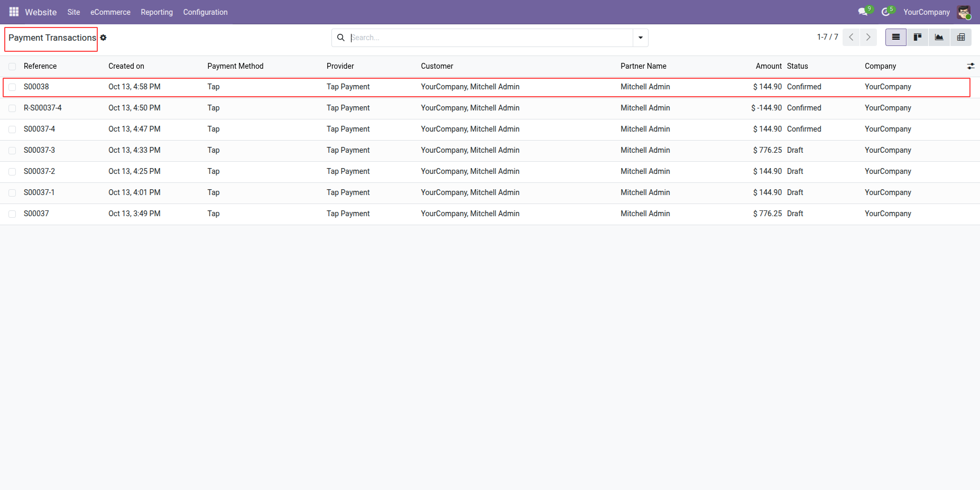Expand the search filter options dropdown
The height and width of the screenshot is (490, 980).
click(x=640, y=38)
